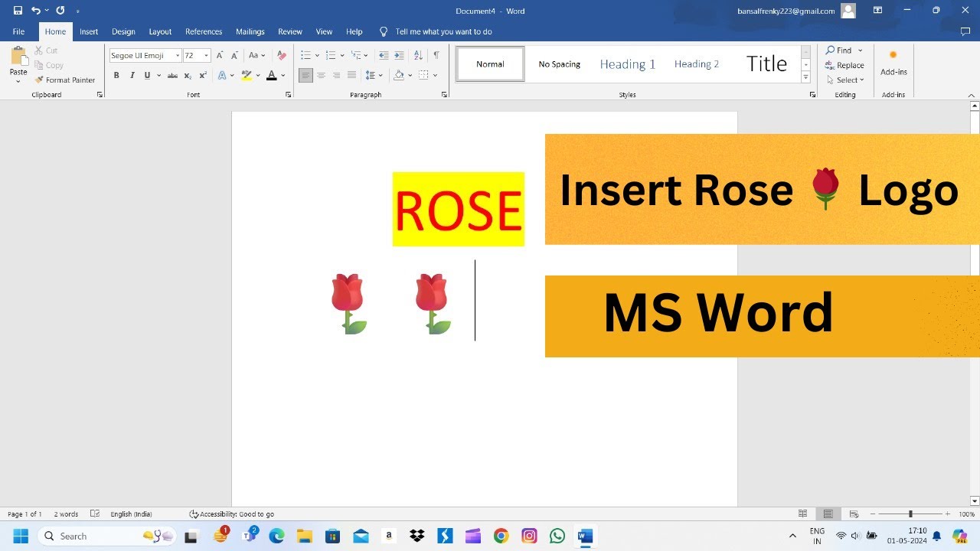
Task: Apply the red font color button
Action: pyautogui.click(x=271, y=75)
